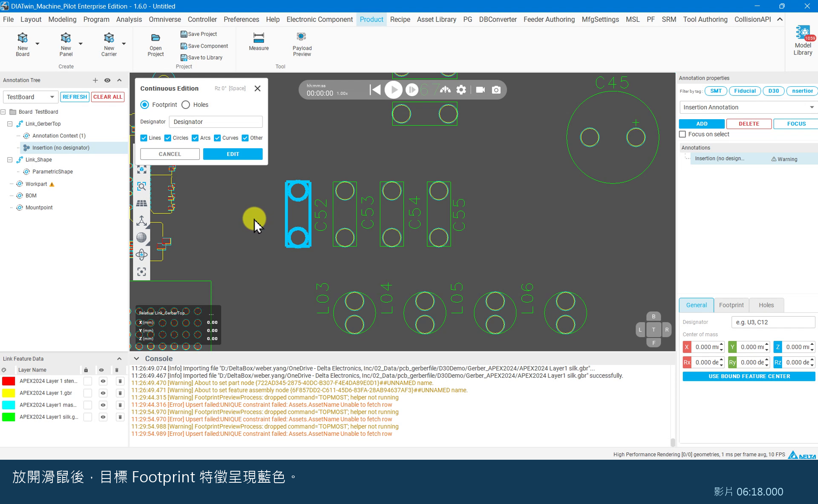Close the Continuous Edition dialog
The height and width of the screenshot is (504, 818).
pos(257,89)
